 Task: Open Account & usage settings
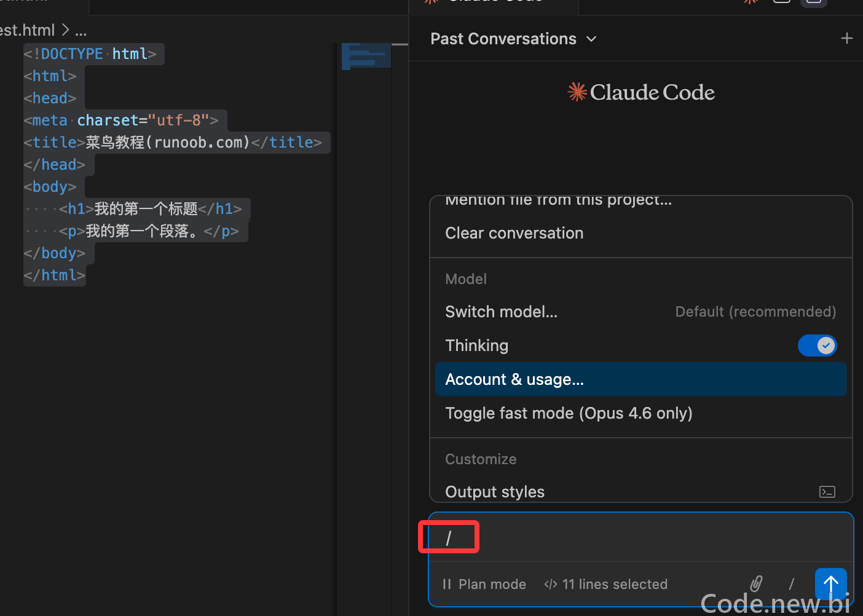tap(640, 379)
